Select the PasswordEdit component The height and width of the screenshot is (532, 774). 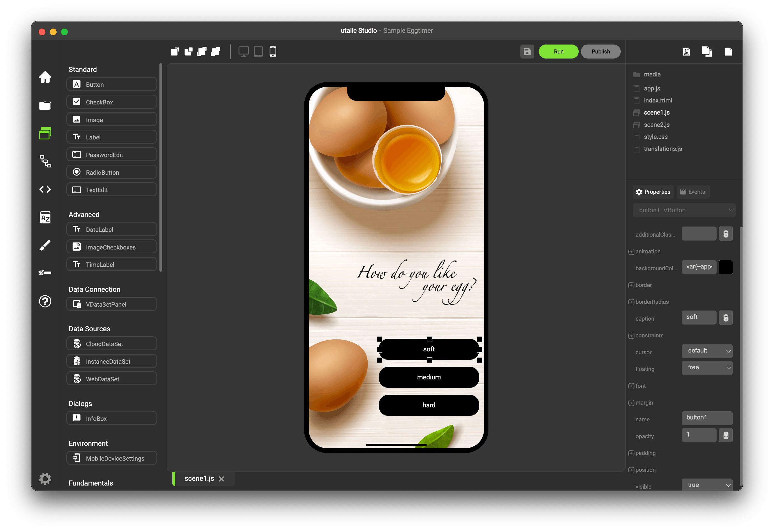click(x=112, y=155)
